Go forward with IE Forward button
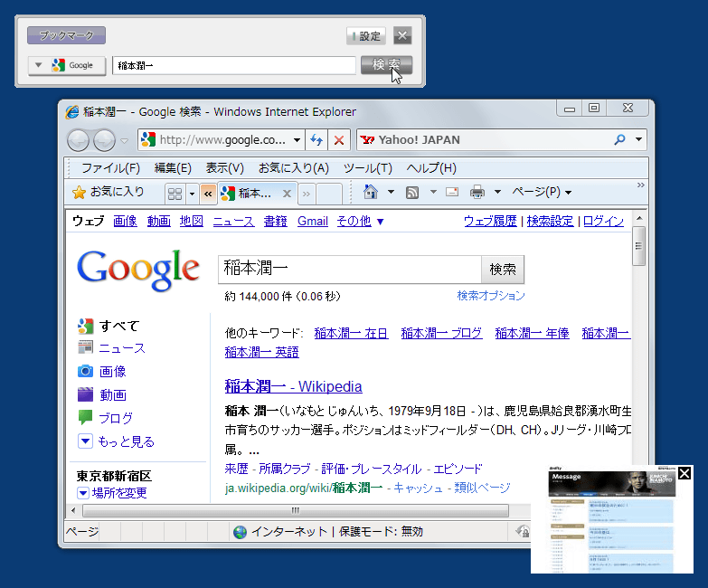The image size is (708, 588). tap(104, 140)
